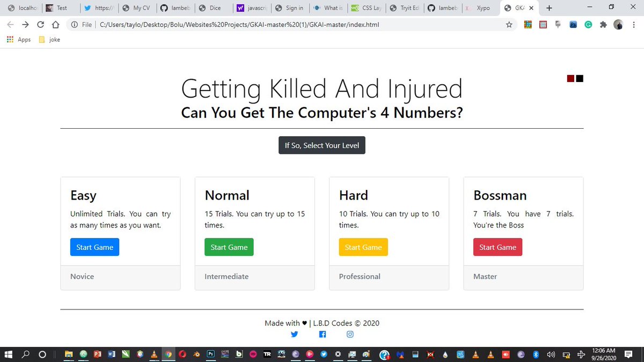Open Windows search from the taskbar
This screenshot has width=644, height=362.
click(26, 354)
